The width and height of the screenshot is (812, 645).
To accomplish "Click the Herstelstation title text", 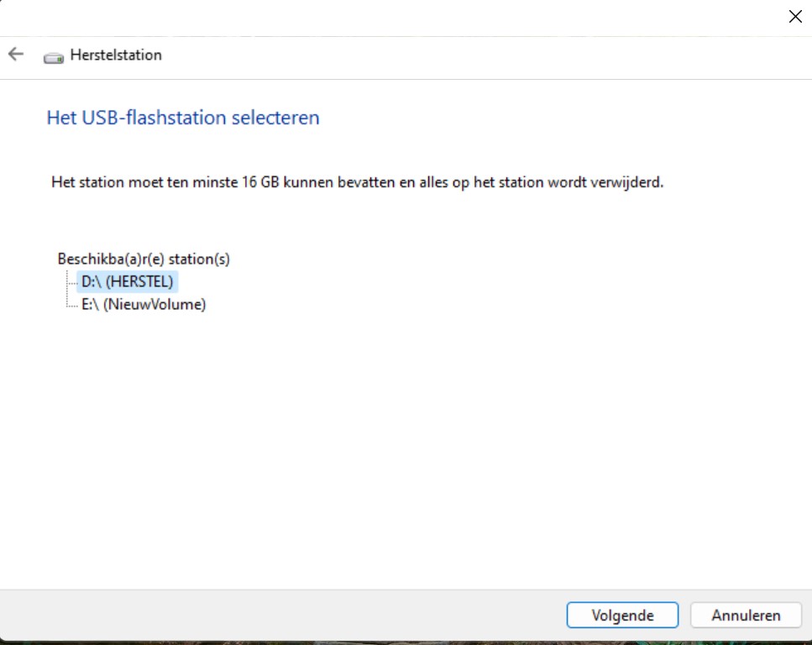I will tap(116, 55).
